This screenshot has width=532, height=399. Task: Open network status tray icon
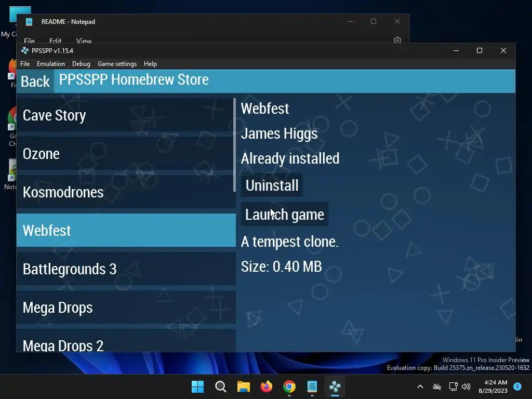pos(453,387)
